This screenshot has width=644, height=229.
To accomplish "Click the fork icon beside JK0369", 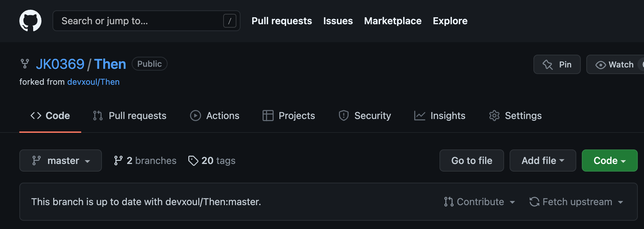I will pos(25,64).
